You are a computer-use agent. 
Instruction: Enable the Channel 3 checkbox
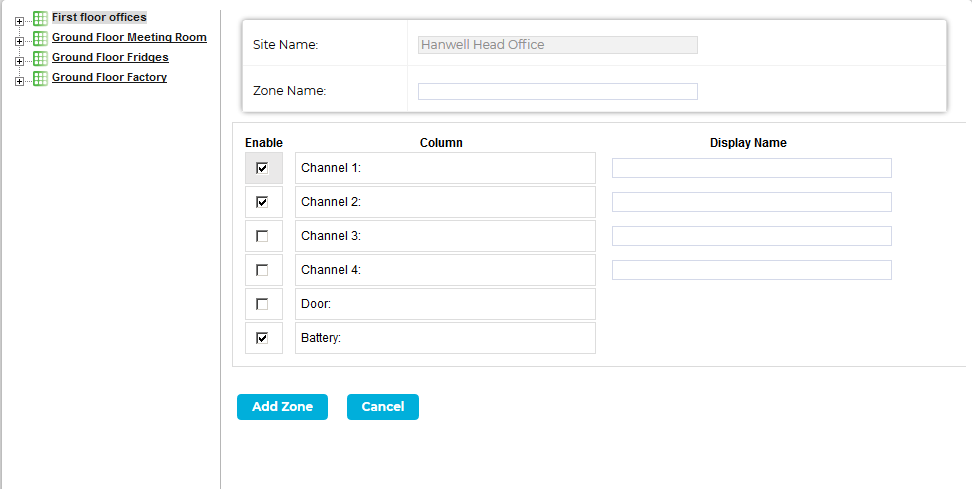(x=262, y=236)
